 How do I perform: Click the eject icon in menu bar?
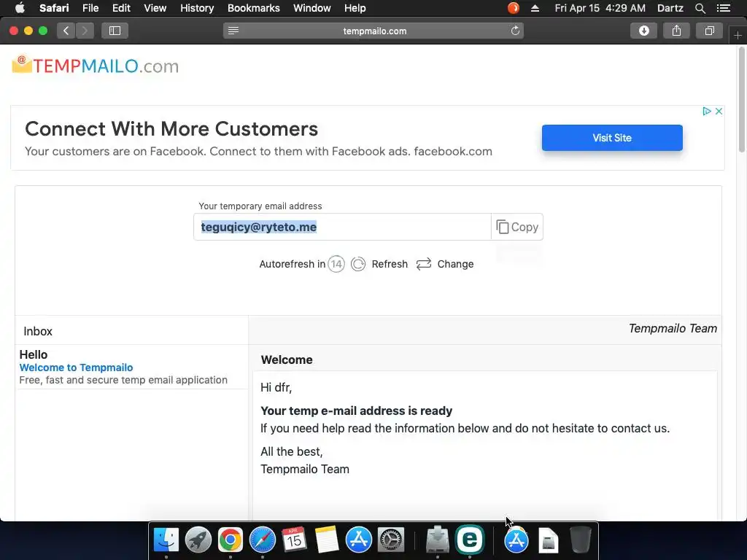click(x=535, y=8)
